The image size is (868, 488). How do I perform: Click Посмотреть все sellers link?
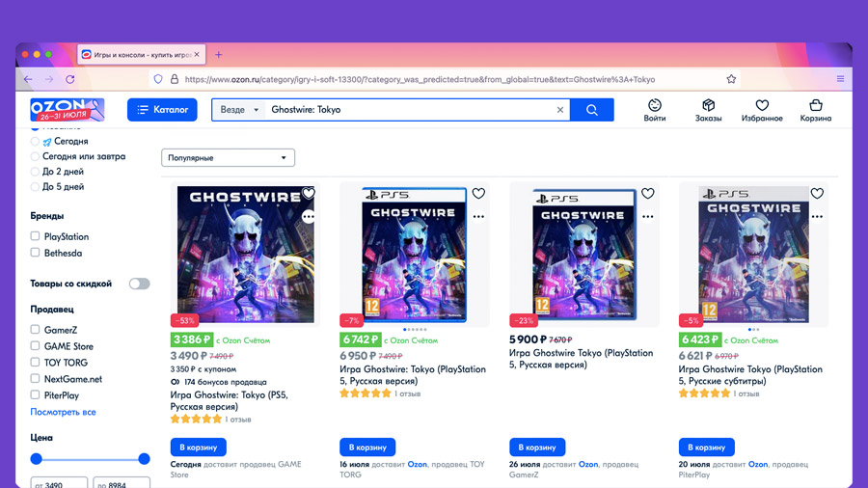pos(63,412)
